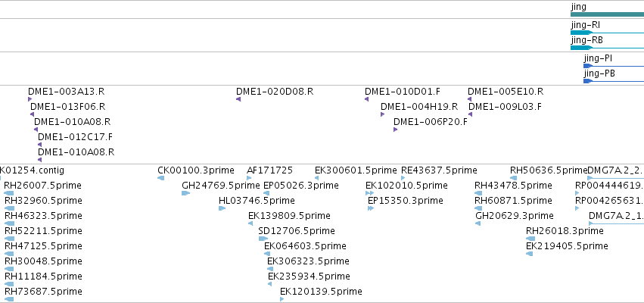The width and height of the screenshot is (644, 303).
Task: Click the DMG7A.2_1 aligned feature
Action: 616,223
